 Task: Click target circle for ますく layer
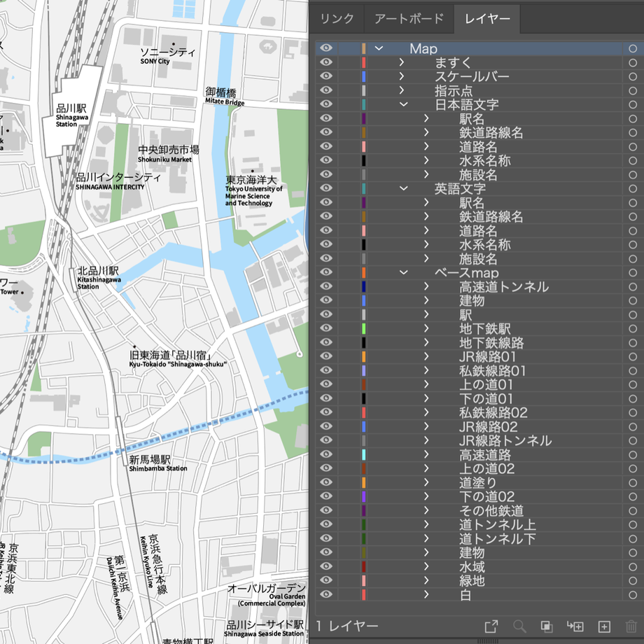[x=633, y=62]
